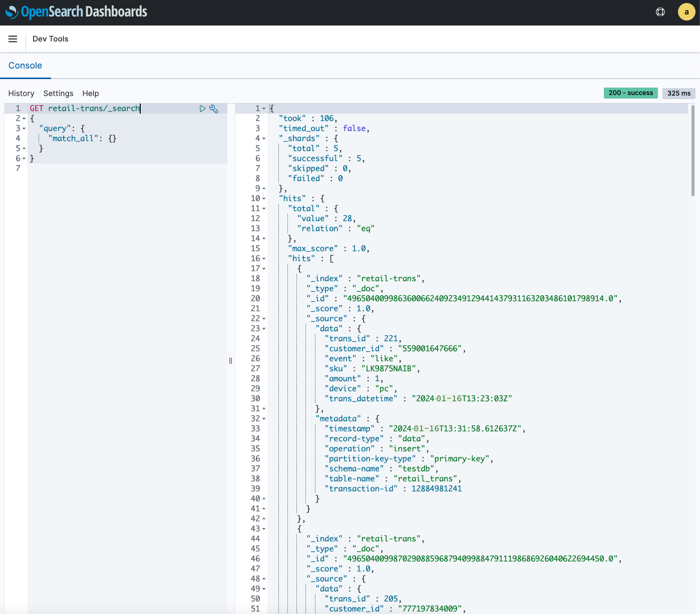Collapse the "_shards" block at line 4
Viewport: 700px width, 614px height.
(264, 139)
